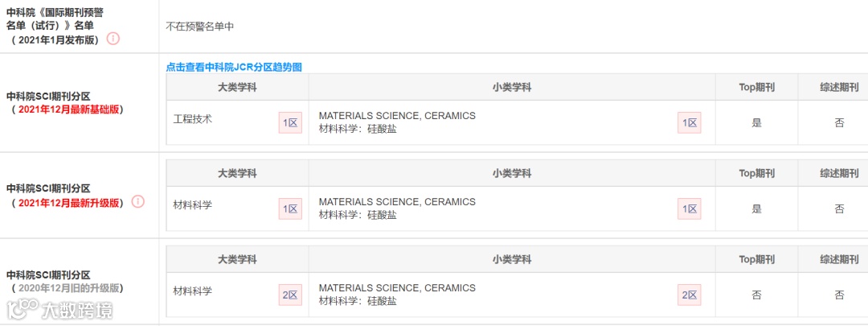Click 2区 badge in 2020 edition 小类学科
This screenshot has width=868, height=326.
pyautogui.click(x=690, y=295)
